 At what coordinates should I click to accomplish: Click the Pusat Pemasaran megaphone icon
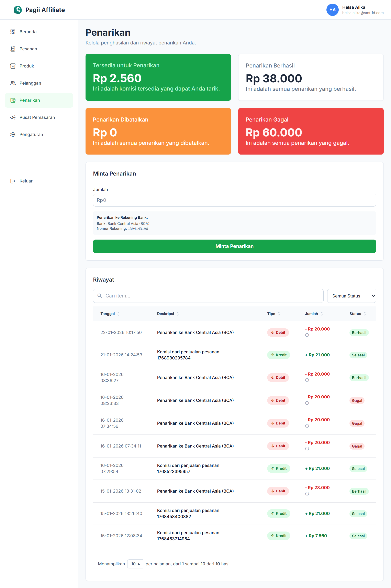(13, 117)
